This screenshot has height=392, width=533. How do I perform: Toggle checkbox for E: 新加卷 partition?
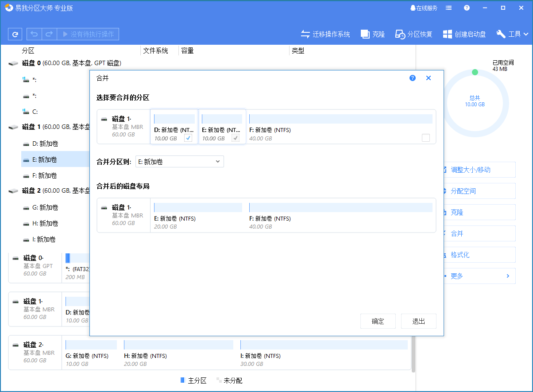pos(236,138)
